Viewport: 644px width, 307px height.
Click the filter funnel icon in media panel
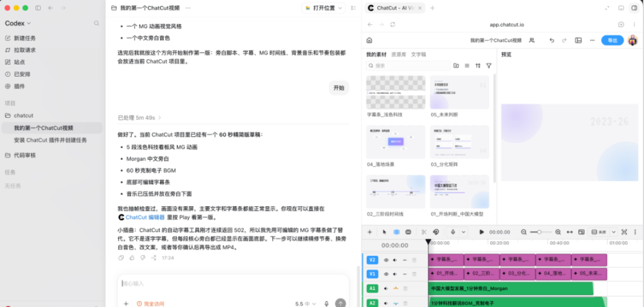click(x=489, y=65)
